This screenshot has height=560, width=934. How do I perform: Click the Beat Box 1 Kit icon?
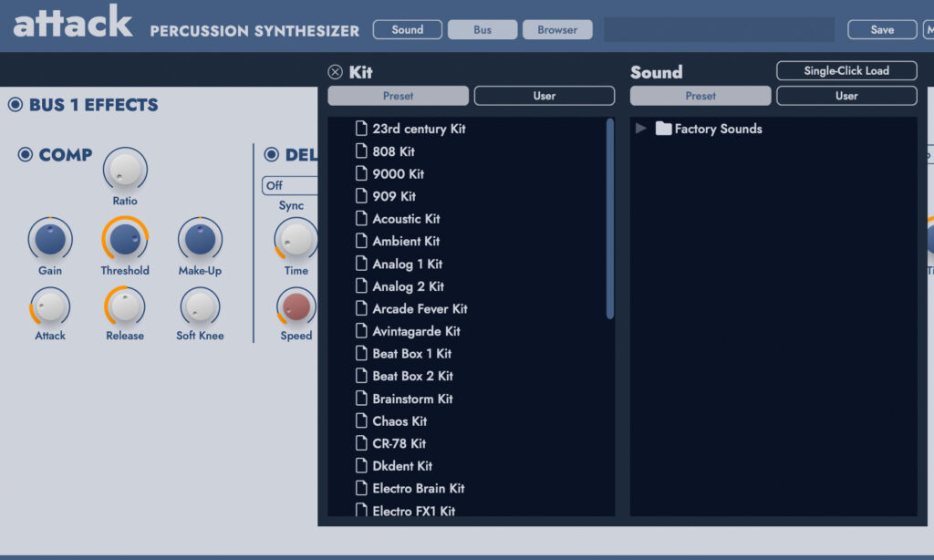point(361,354)
